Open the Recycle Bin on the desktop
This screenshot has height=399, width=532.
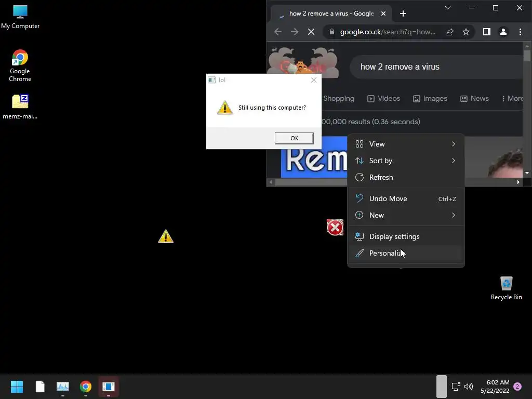(506, 288)
